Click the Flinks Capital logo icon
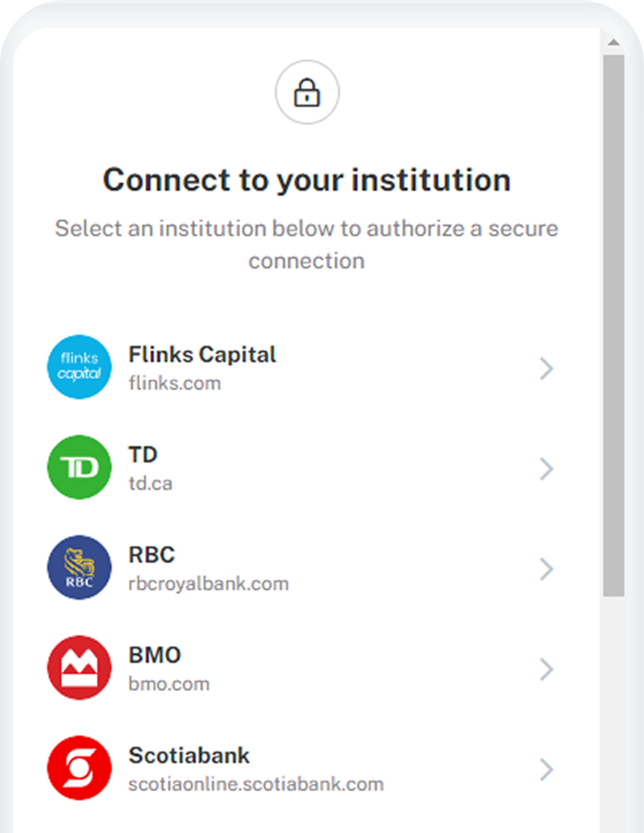Viewport: 644px width, 833px height. coord(79,367)
